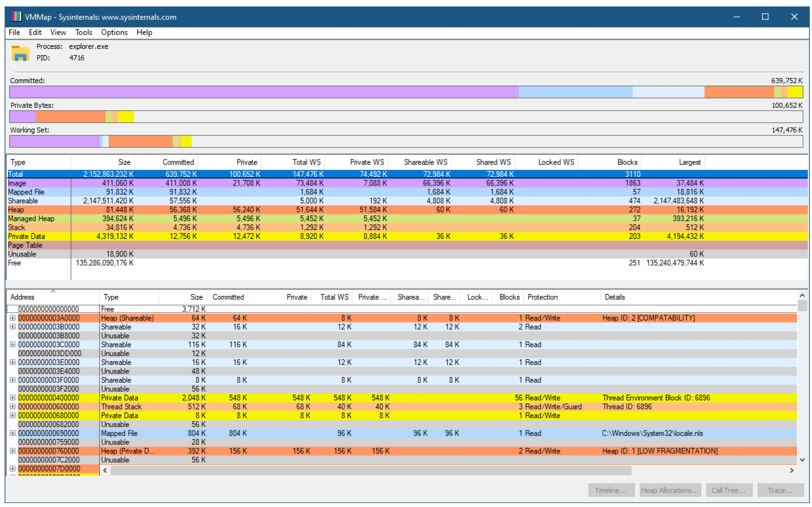Sort details list by Details column header

click(x=698, y=297)
